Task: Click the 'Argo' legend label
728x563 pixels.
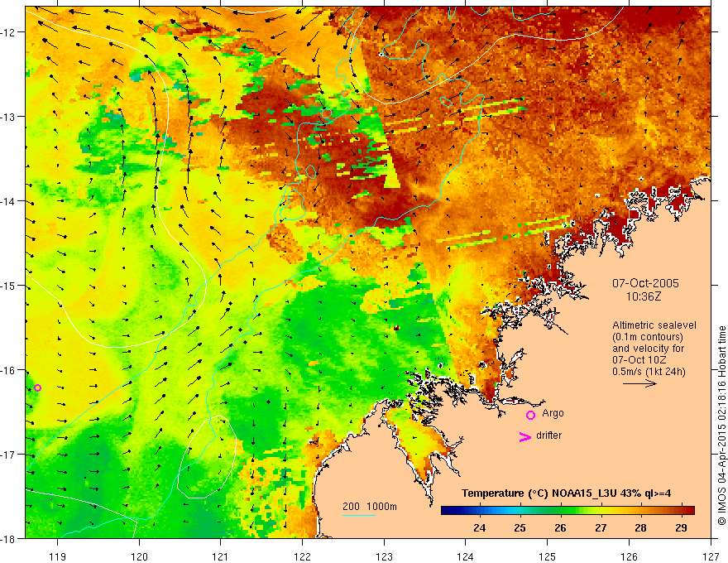Action: pos(553,413)
